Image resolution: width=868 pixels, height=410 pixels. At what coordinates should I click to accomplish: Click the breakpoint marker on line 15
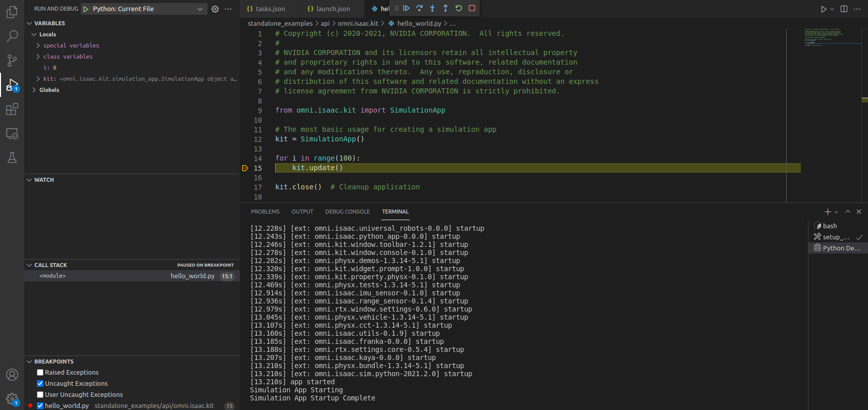pyautogui.click(x=245, y=168)
